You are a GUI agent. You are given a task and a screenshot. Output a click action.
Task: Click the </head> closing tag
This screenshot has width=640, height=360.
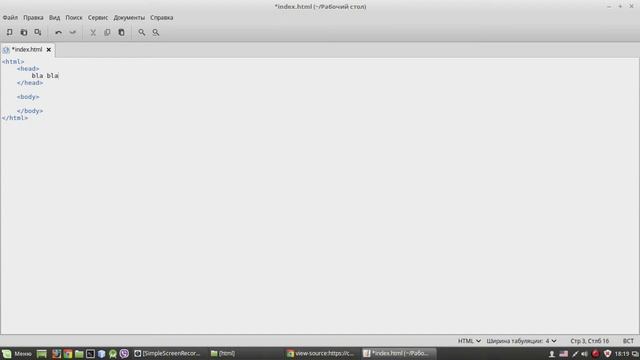[x=30, y=83]
